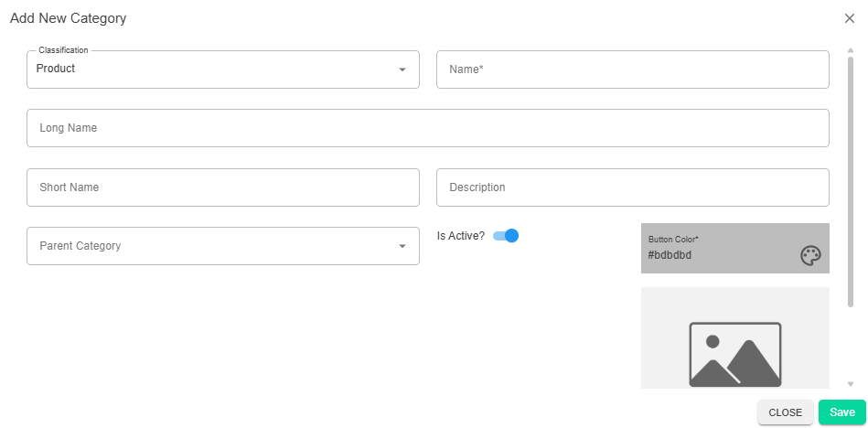Expand the Classification dropdown arrow

tap(402, 70)
